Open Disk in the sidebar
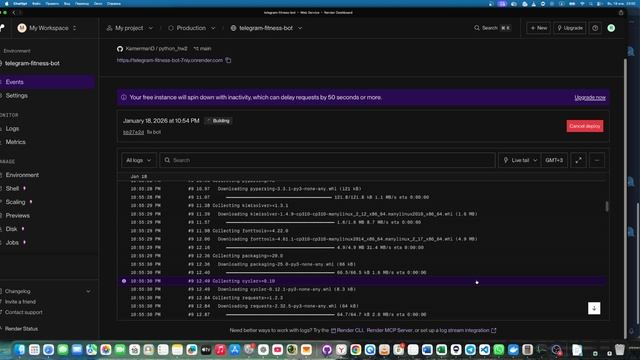The image size is (640, 360). [x=11, y=229]
